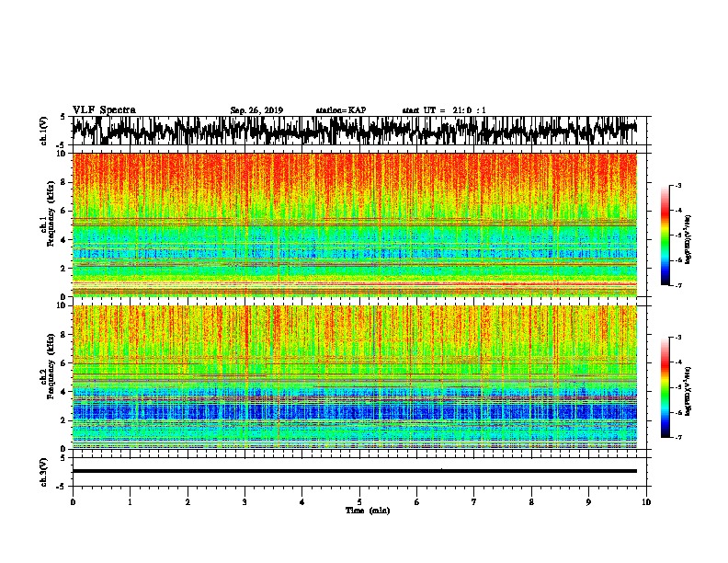
Task: Click the 'Time (min)' axis label
Action: pyautogui.click(x=368, y=511)
